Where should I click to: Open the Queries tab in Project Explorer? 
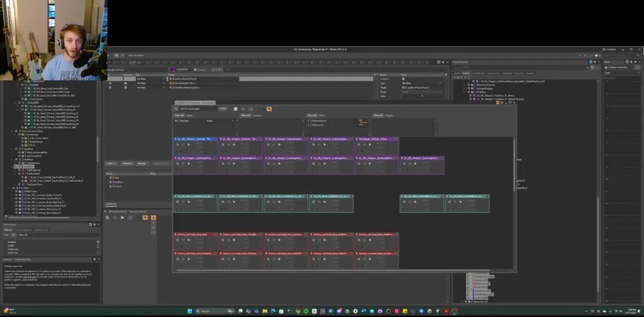pos(530,73)
